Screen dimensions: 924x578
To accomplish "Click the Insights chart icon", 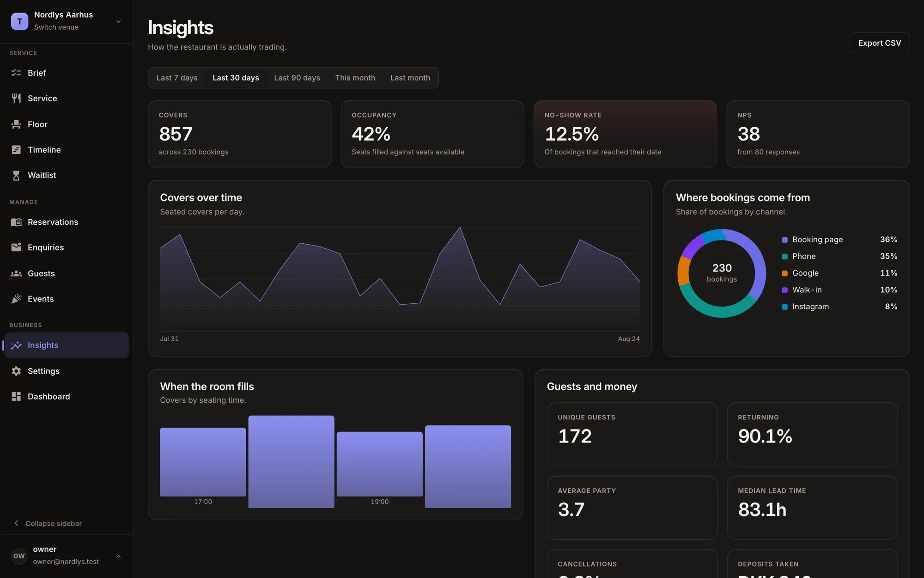I will point(16,345).
